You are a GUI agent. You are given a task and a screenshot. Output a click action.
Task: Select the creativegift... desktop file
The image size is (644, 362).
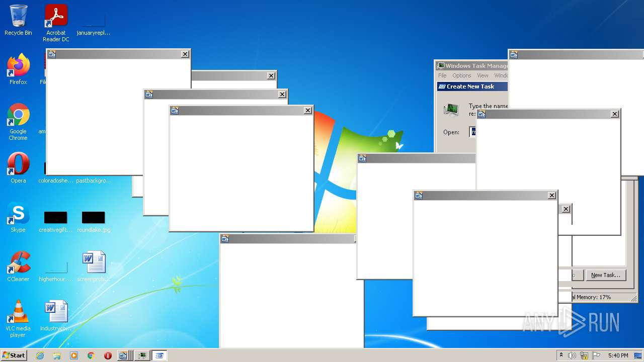pyautogui.click(x=56, y=221)
